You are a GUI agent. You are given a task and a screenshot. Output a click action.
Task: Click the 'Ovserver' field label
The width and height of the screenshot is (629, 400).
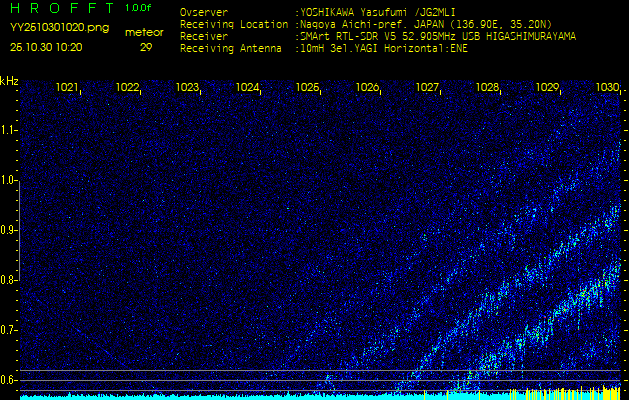tap(204, 12)
